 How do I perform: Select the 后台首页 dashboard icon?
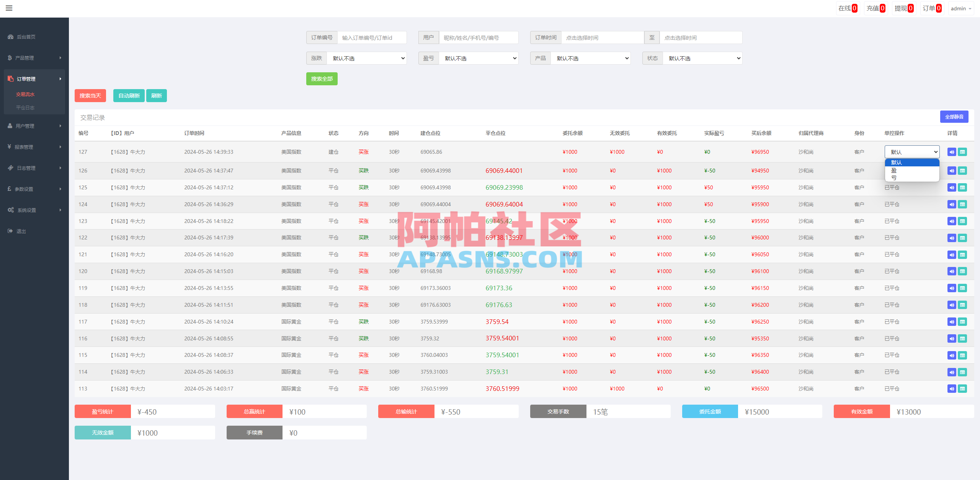pos(10,37)
